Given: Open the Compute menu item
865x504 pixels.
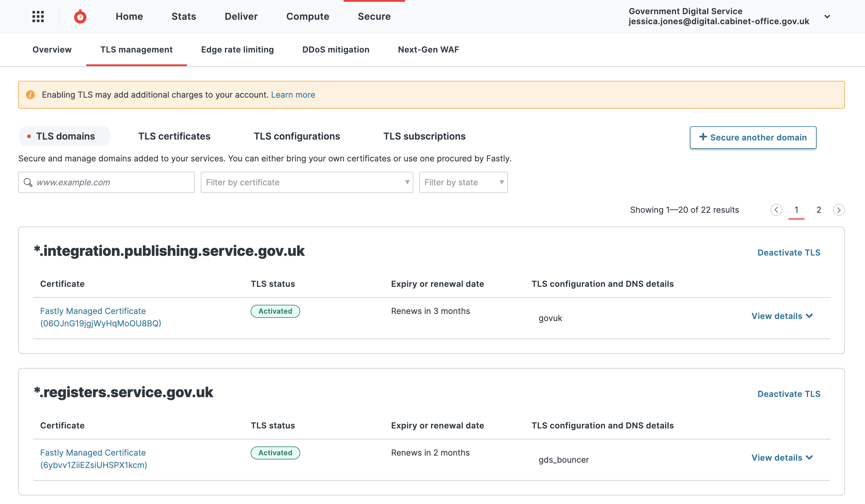Looking at the screenshot, I should coord(308,17).
